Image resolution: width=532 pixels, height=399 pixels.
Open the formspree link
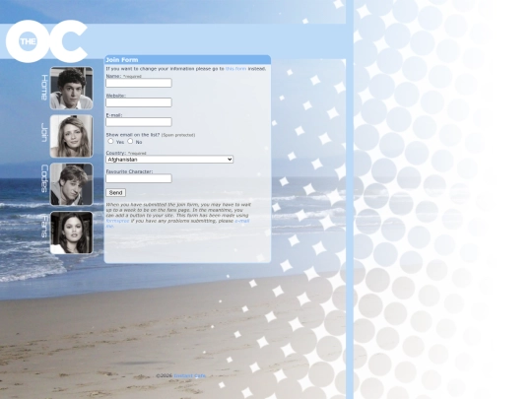(x=117, y=221)
